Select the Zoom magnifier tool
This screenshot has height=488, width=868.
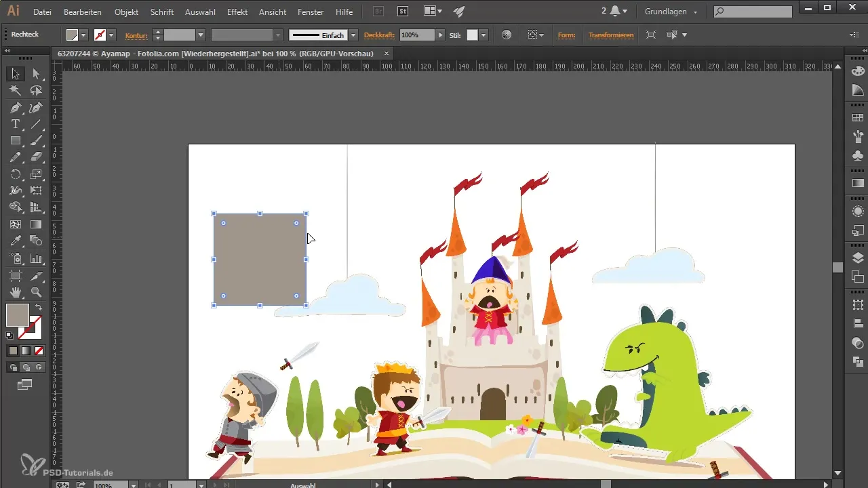pos(37,292)
